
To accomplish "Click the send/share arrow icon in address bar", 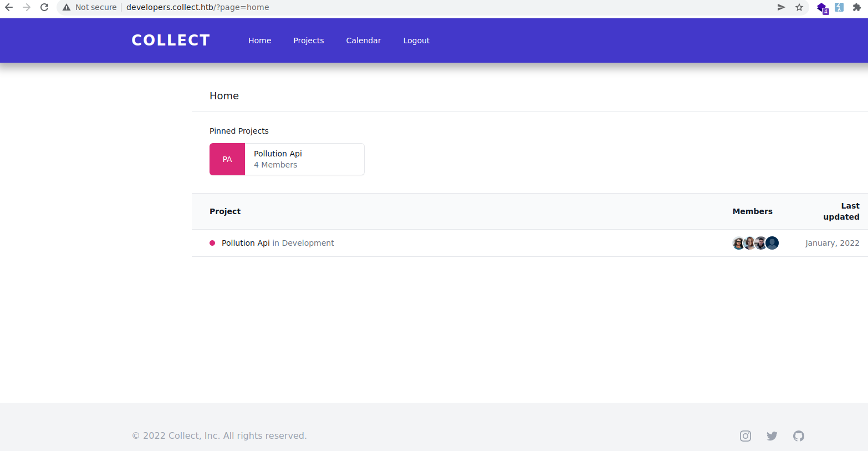I will 781,7.
